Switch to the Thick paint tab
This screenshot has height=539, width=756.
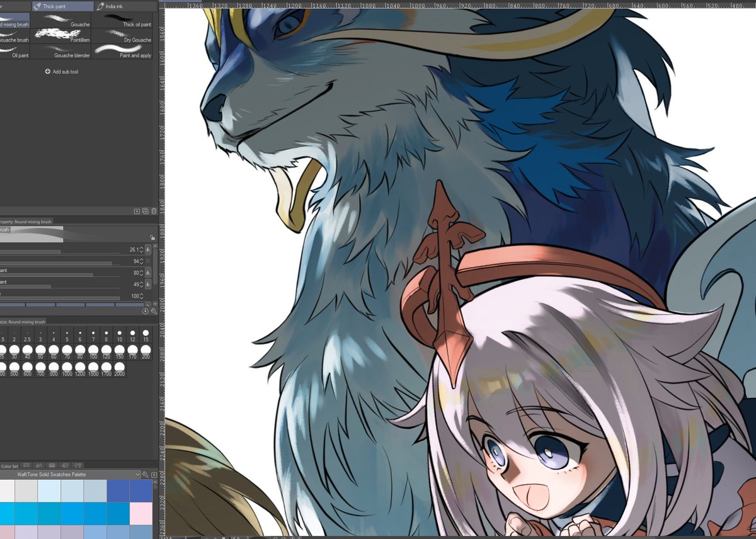62,6
